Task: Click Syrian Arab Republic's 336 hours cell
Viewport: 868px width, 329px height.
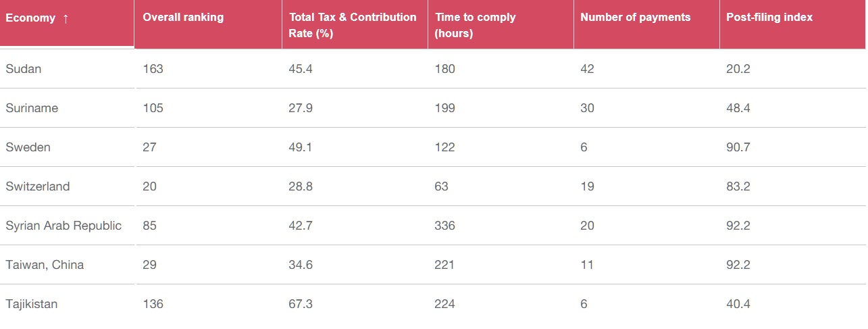Action: point(445,226)
